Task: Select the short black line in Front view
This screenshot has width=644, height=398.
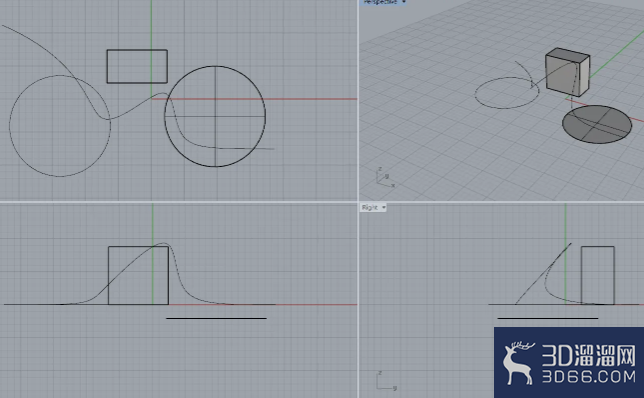Action: point(216,318)
